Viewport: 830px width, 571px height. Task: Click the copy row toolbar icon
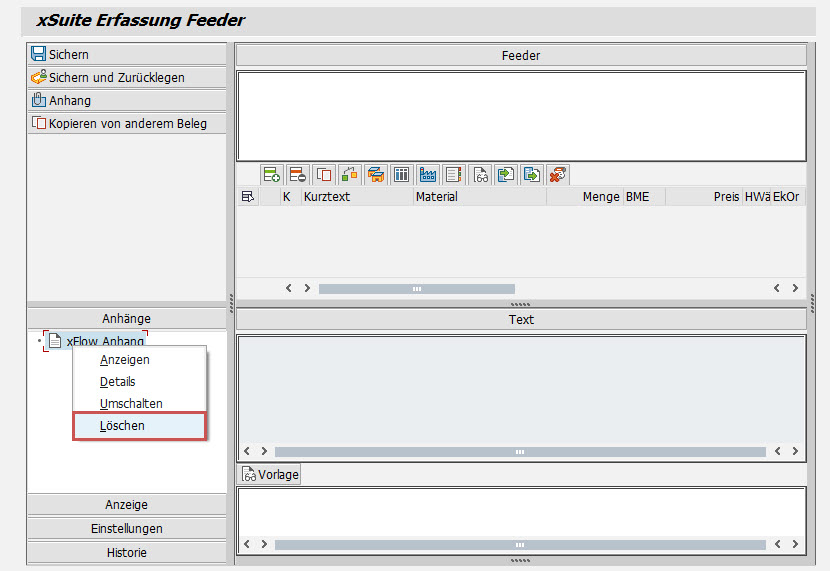coord(323,175)
